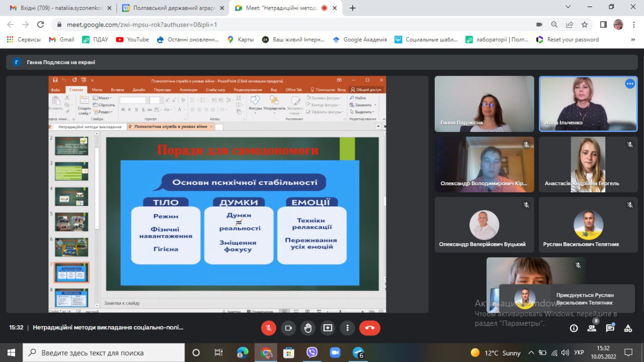This screenshot has height=362, width=644.
Task: Go back to the previous page
Action: click(11, 24)
